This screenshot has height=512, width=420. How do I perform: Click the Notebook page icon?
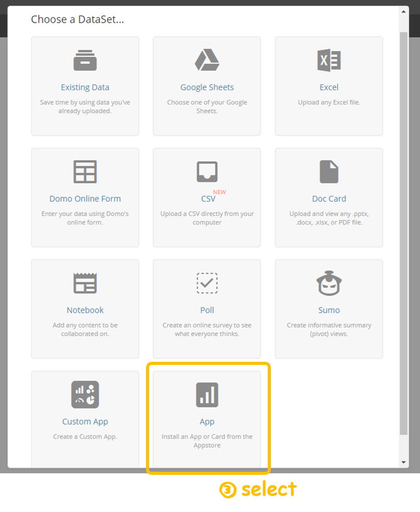[85, 283]
